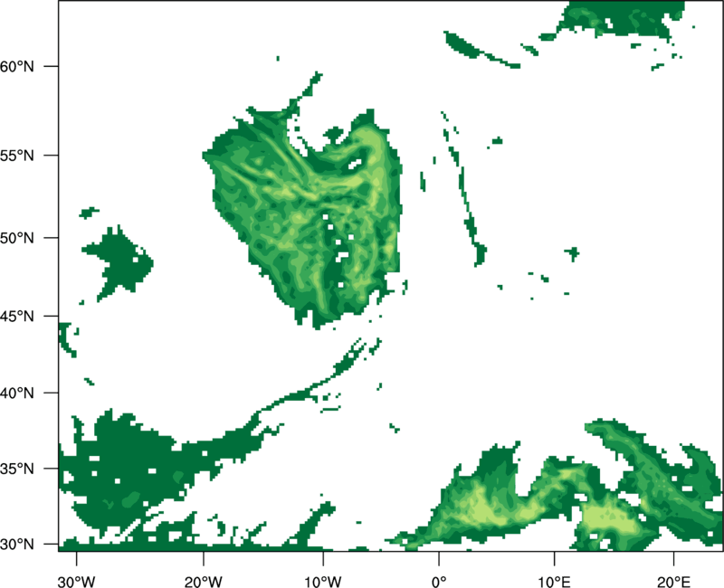Click the 30°N latitude label
The image size is (724, 588).
[17, 545]
